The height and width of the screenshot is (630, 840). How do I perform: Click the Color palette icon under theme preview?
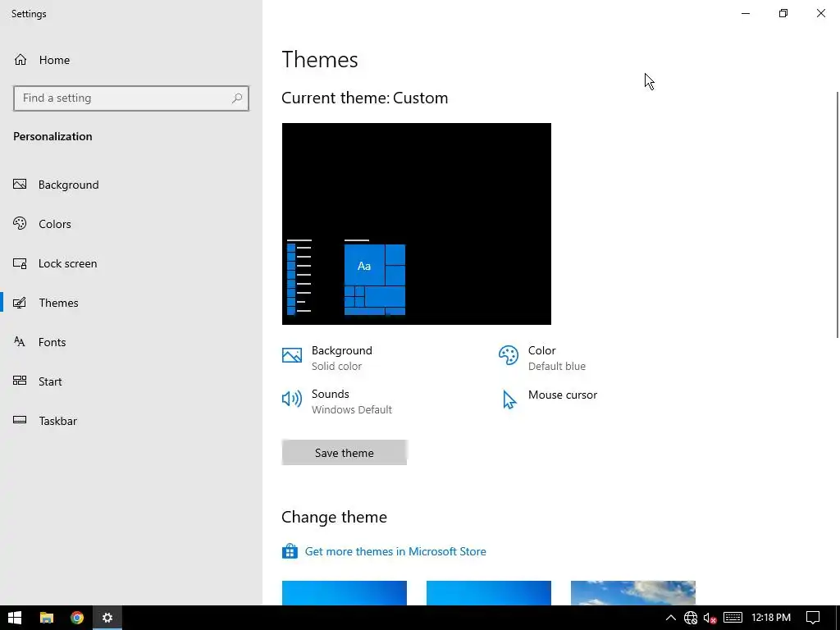pos(509,355)
